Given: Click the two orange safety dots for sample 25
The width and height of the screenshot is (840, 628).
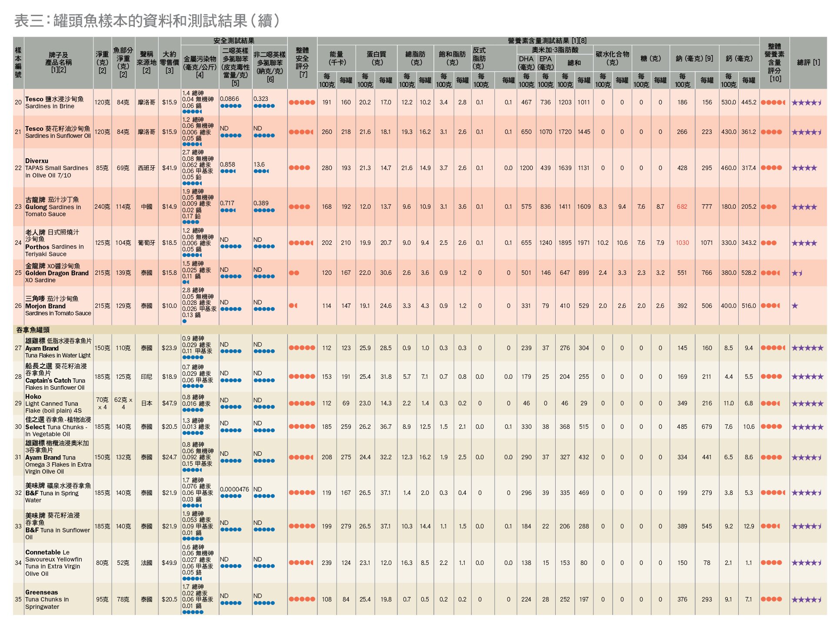Looking at the screenshot, I should (294, 273).
